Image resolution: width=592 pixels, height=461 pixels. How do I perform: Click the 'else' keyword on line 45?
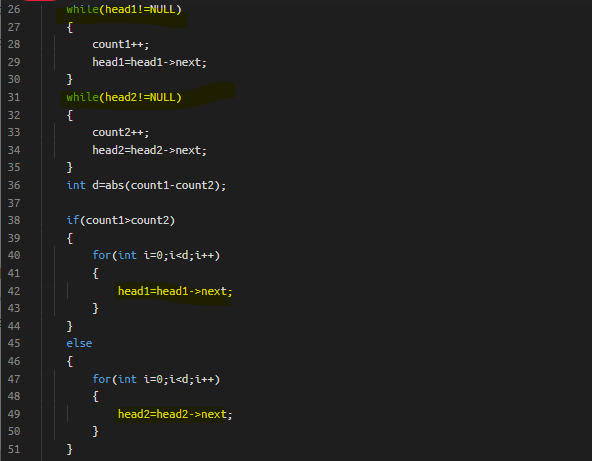pos(79,343)
